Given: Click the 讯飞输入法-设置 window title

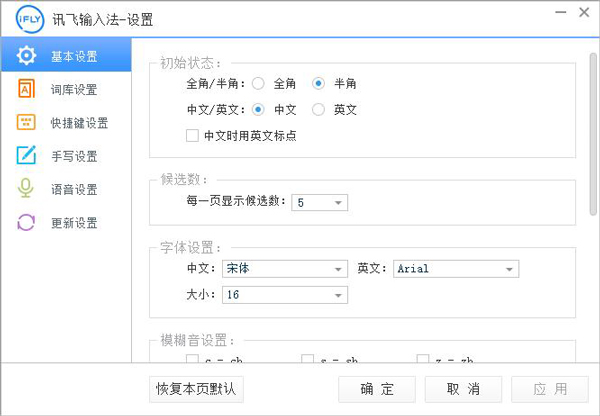Looking at the screenshot, I should [103, 20].
